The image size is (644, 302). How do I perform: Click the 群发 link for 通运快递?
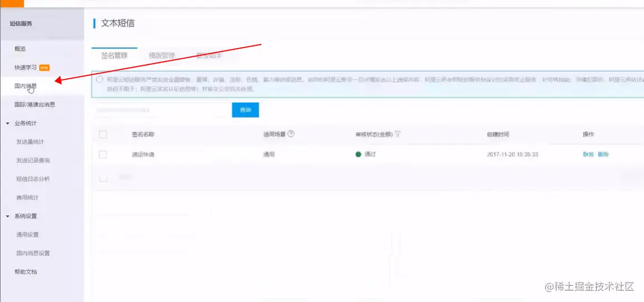point(588,155)
